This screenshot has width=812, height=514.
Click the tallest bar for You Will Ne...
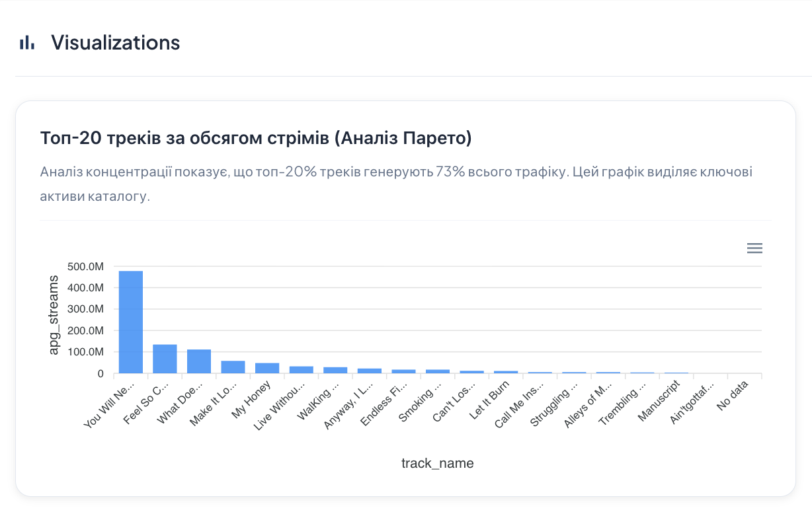tap(131, 322)
